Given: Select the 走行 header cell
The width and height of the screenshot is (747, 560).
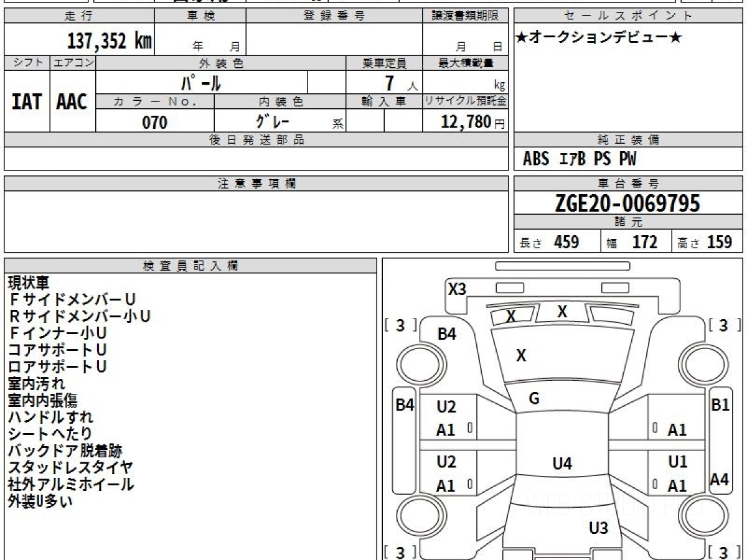Looking at the screenshot, I should (x=79, y=16).
